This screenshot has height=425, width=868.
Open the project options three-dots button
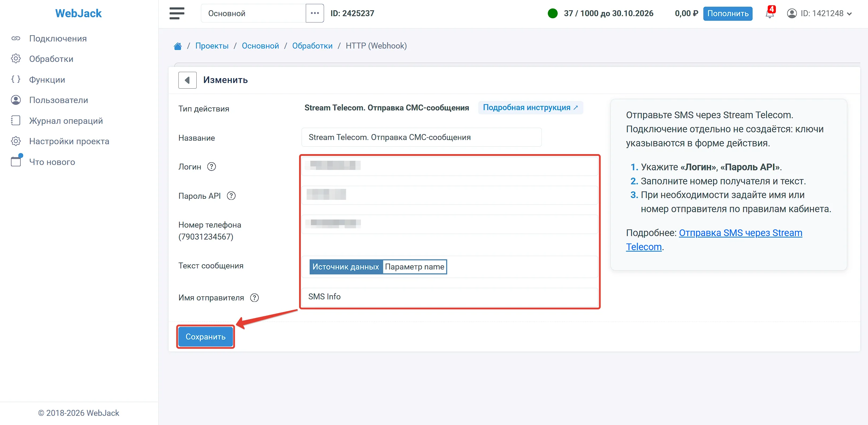[315, 13]
